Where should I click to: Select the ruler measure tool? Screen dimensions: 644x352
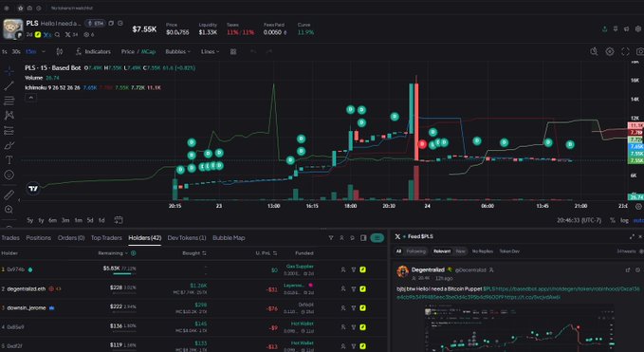9,195
